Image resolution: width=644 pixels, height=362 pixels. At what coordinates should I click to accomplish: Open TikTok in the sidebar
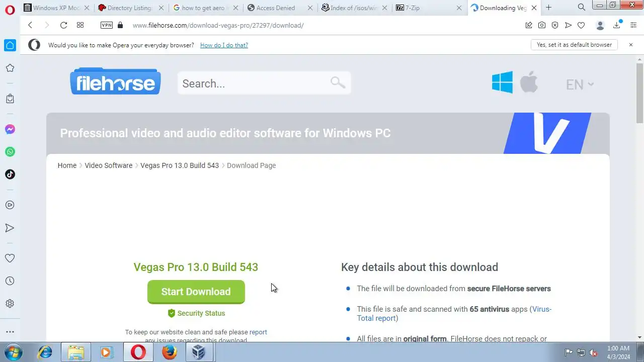[x=10, y=174]
